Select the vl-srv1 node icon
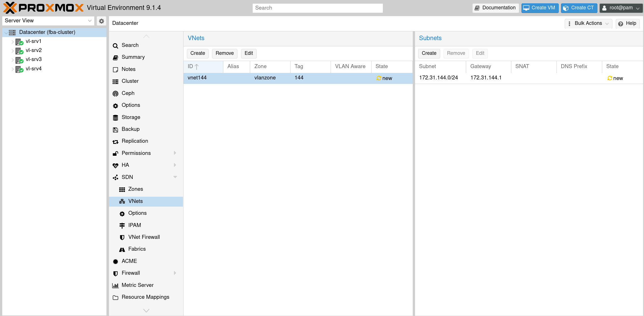This screenshot has width=644, height=316. [19, 42]
